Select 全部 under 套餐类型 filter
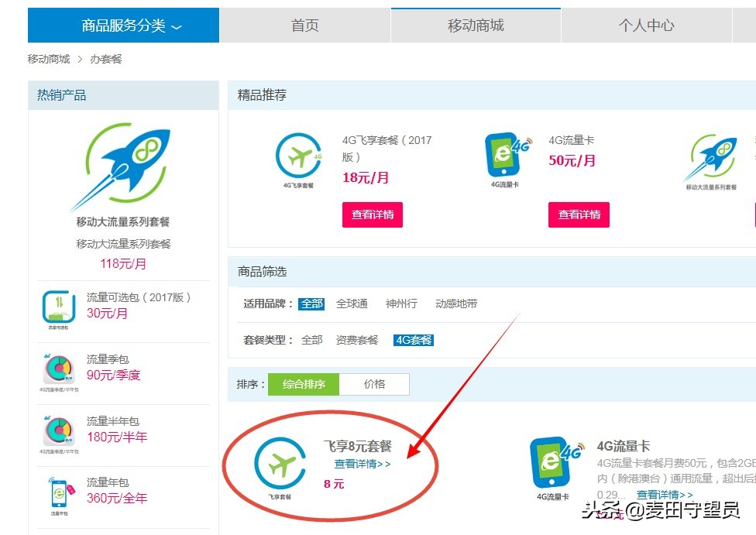Image resolution: width=756 pixels, height=535 pixels. coord(311,340)
